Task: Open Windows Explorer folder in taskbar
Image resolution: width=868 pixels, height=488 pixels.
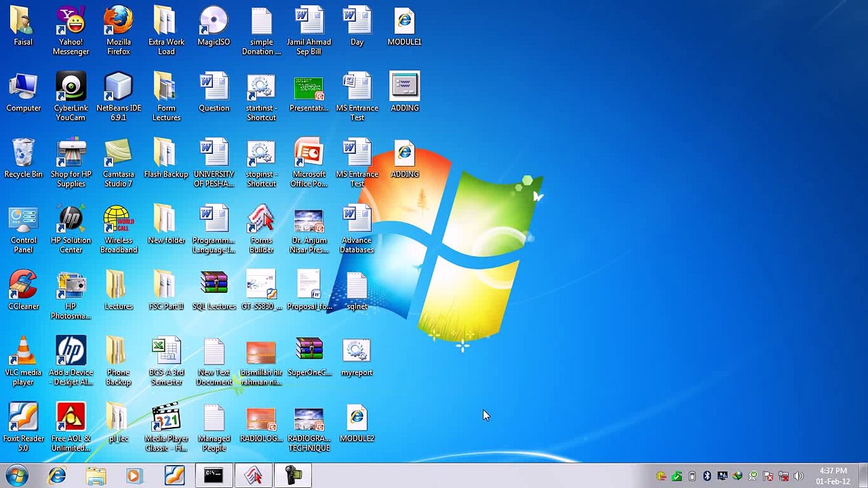Action: click(96, 476)
